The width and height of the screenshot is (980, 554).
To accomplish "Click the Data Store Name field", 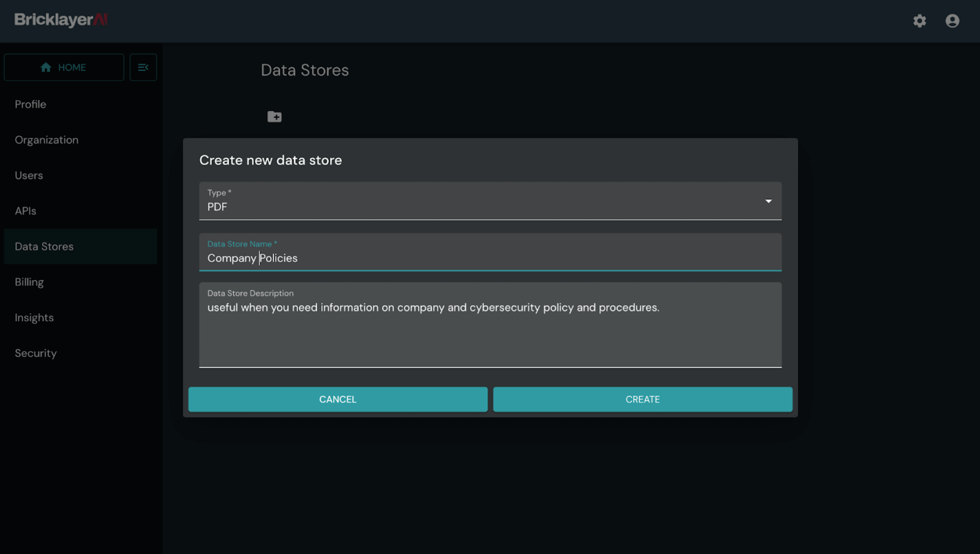I will coord(490,254).
